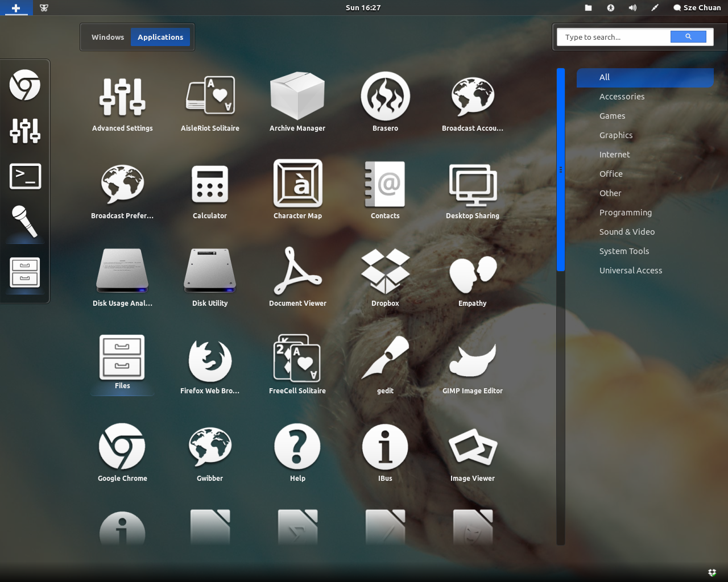Open Archive Manager

pyautogui.click(x=297, y=103)
